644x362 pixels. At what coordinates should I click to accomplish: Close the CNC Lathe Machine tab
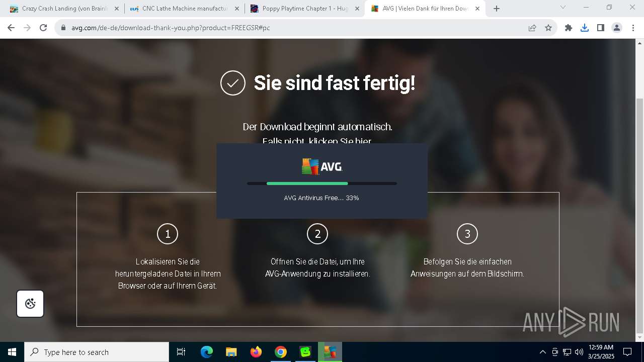click(237, 9)
